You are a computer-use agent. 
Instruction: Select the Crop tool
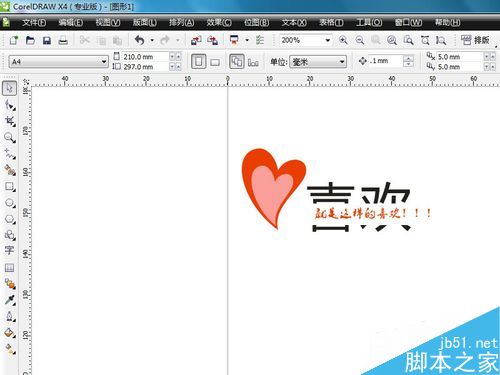(x=9, y=121)
